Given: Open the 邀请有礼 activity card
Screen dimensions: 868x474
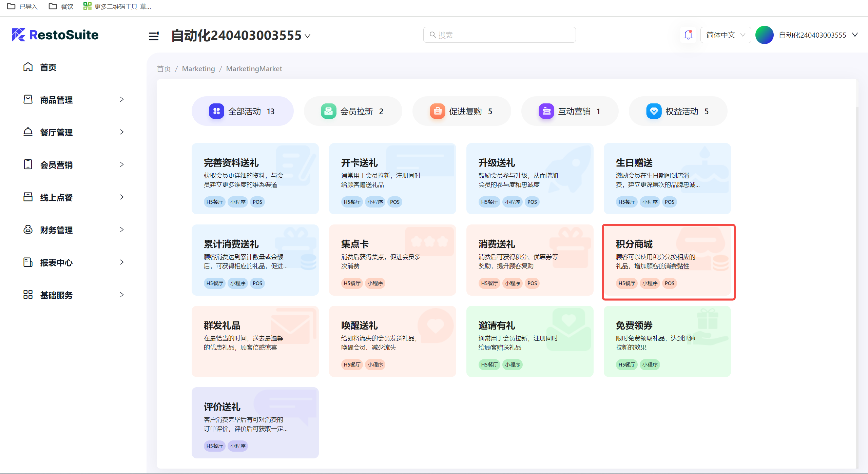Looking at the screenshot, I should [530, 341].
